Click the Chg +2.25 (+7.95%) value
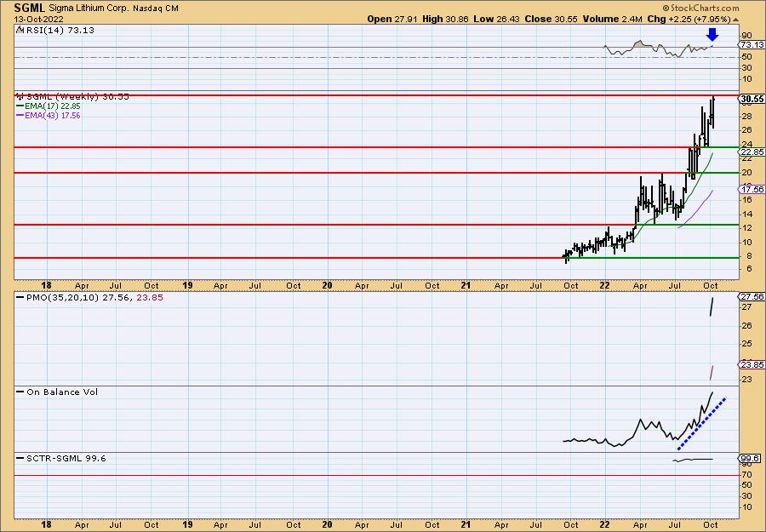Viewport: 766px width, 532px height. pos(689,19)
